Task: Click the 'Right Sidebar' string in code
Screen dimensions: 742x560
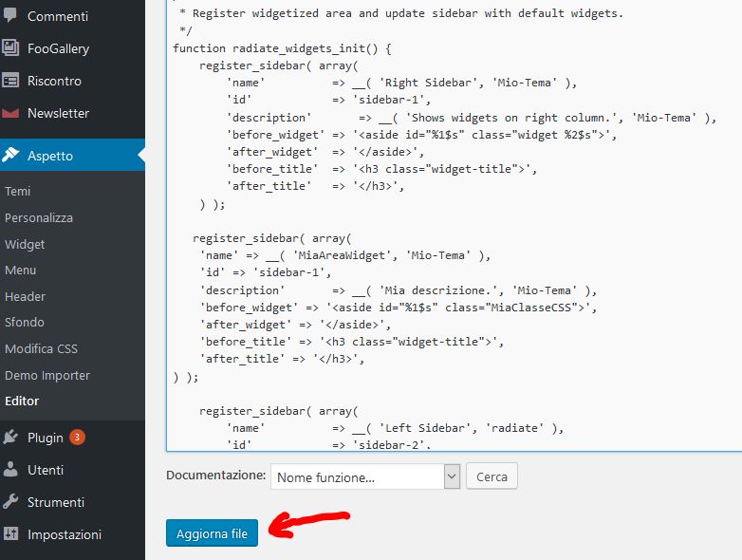Action: click(428, 83)
